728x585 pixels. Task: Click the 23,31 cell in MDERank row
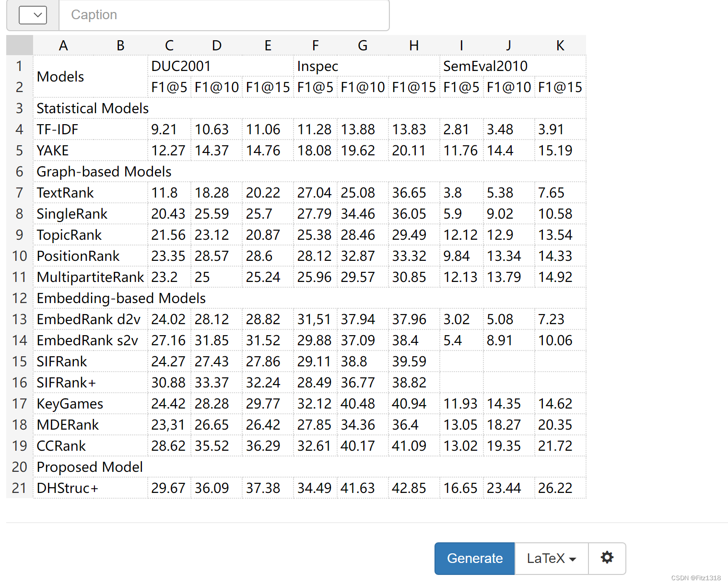tap(169, 425)
